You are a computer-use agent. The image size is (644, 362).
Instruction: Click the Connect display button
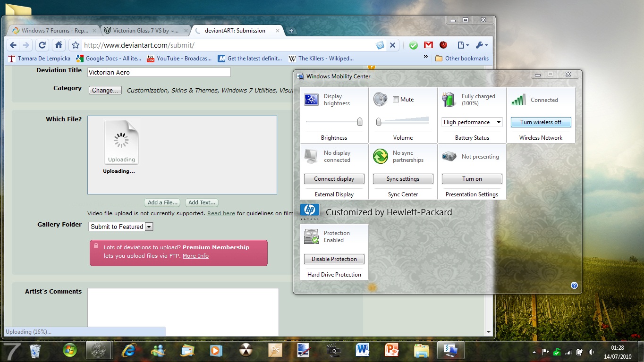[334, 179]
